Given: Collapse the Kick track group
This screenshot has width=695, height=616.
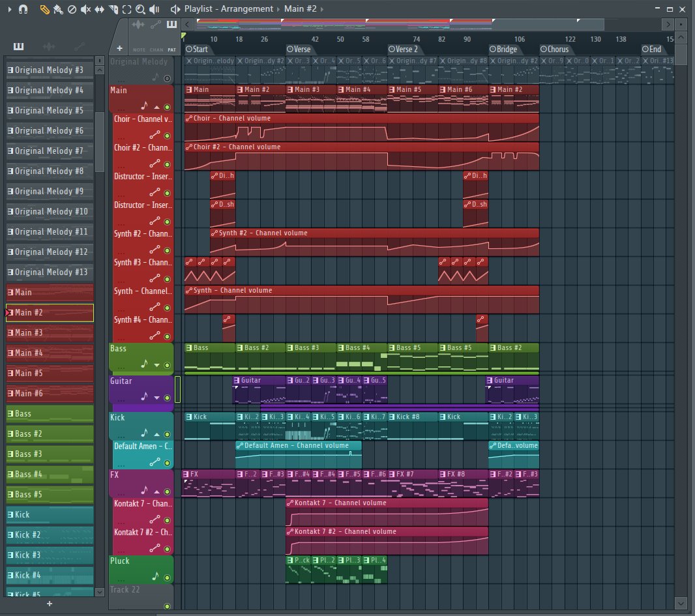Looking at the screenshot, I should point(156,434).
